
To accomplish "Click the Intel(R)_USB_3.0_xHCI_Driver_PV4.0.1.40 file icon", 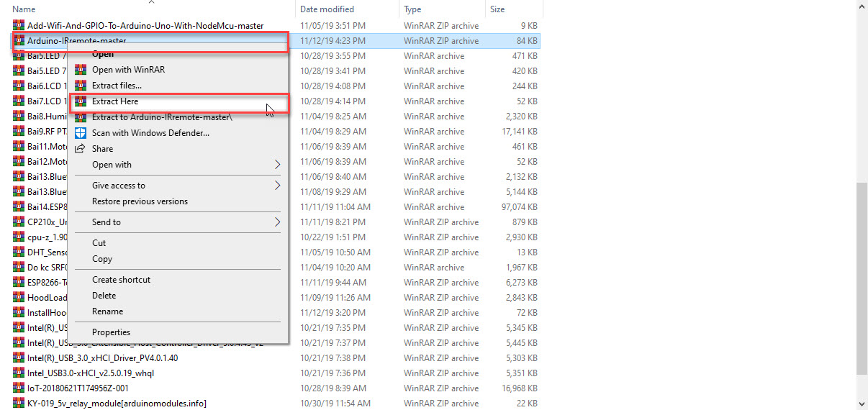I will coord(19,358).
